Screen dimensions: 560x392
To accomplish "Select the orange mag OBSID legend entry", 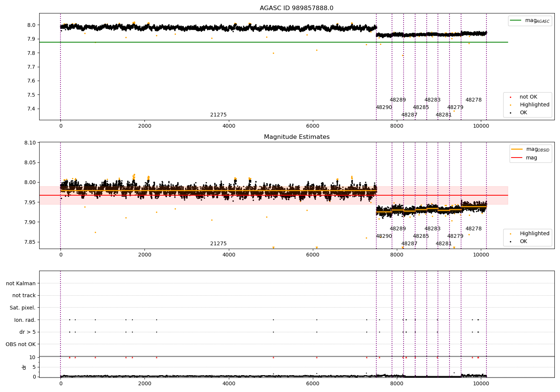I will coord(531,149).
